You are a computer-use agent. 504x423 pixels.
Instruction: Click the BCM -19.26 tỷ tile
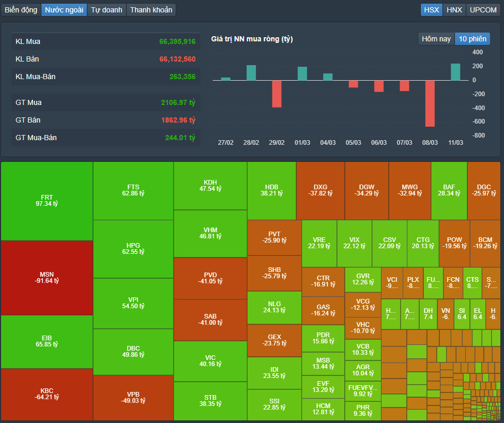point(485,244)
